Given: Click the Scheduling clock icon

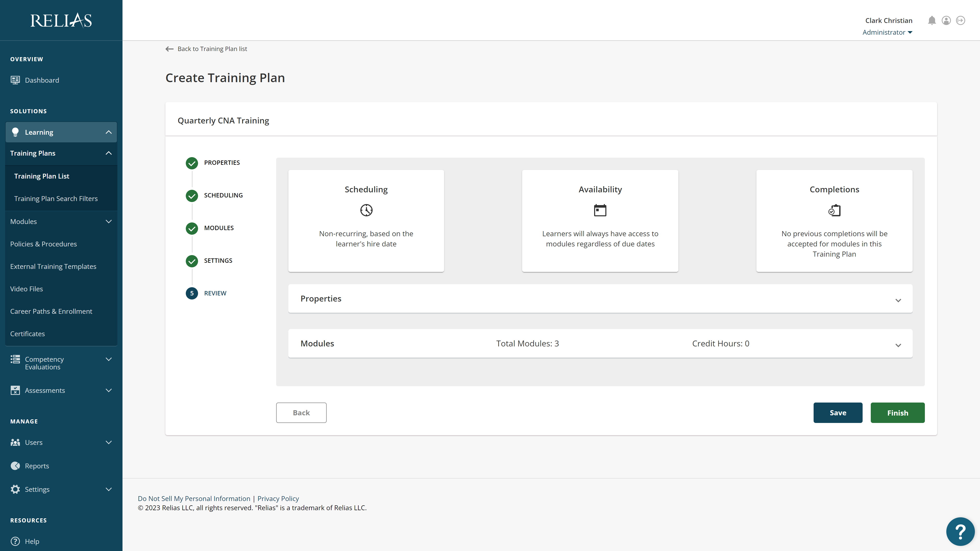Looking at the screenshot, I should 366,210.
